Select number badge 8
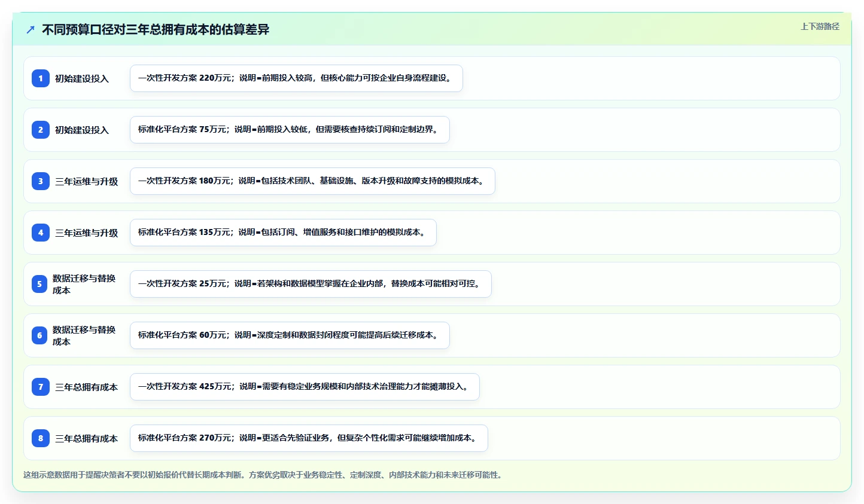 pyautogui.click(x=41, y=438)
